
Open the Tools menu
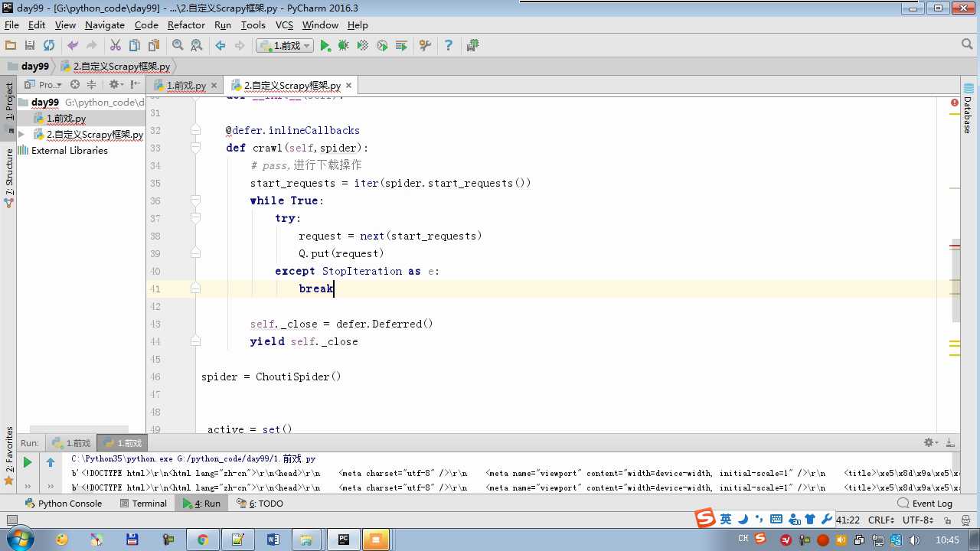(x=253, y=24)
